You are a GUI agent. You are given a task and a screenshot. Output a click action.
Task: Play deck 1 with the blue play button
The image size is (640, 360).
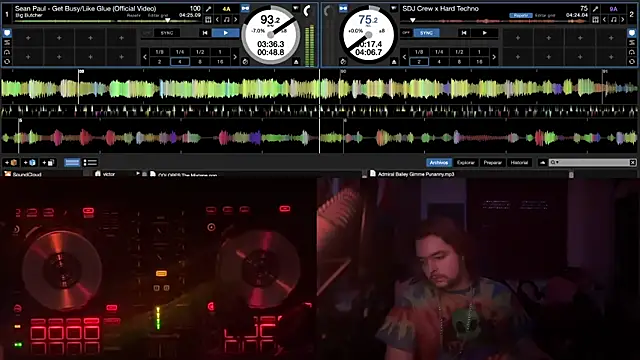(x=225, y=33)
